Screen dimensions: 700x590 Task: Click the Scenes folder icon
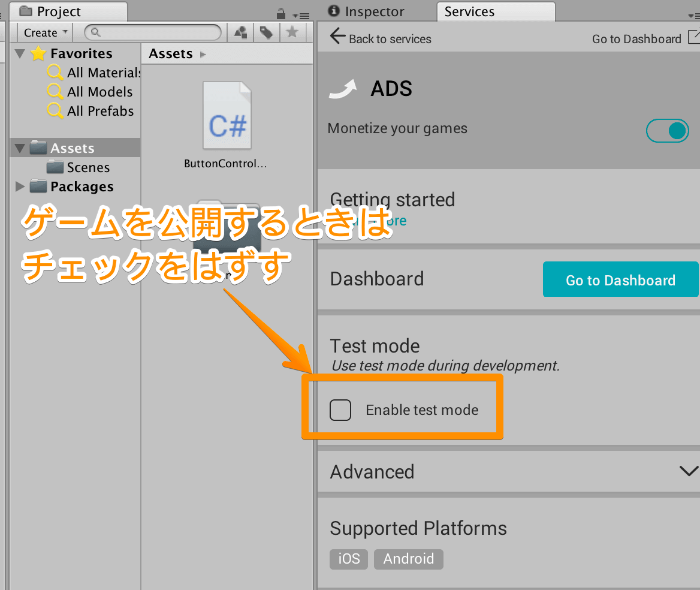point(55,167)
